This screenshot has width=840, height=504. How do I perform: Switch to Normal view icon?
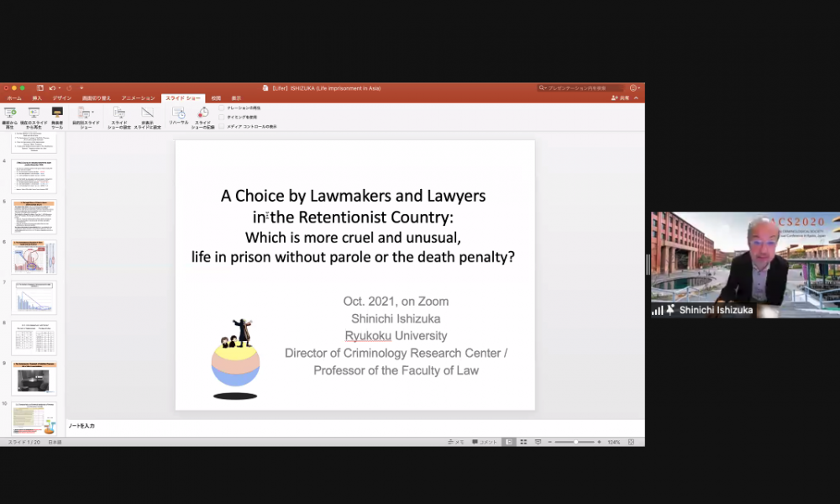509,442
